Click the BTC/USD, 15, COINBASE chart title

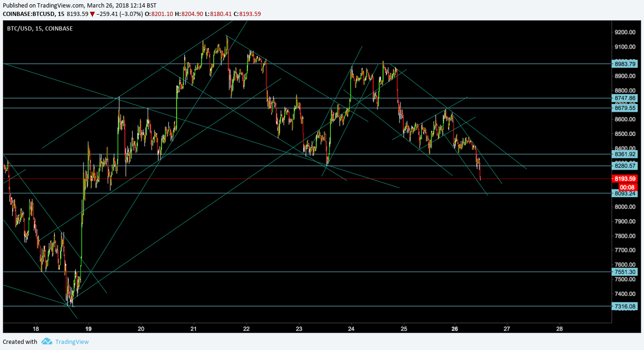[x=40, y=29]
